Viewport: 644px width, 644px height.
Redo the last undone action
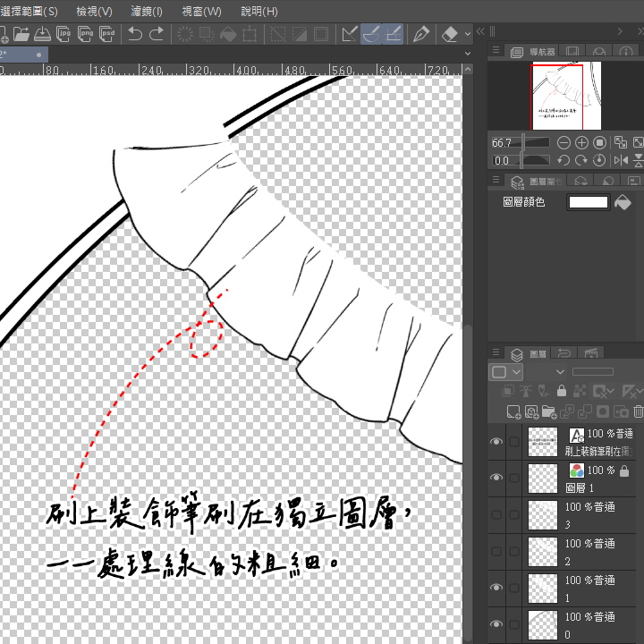pyautogui.click(x=157, y=34)
